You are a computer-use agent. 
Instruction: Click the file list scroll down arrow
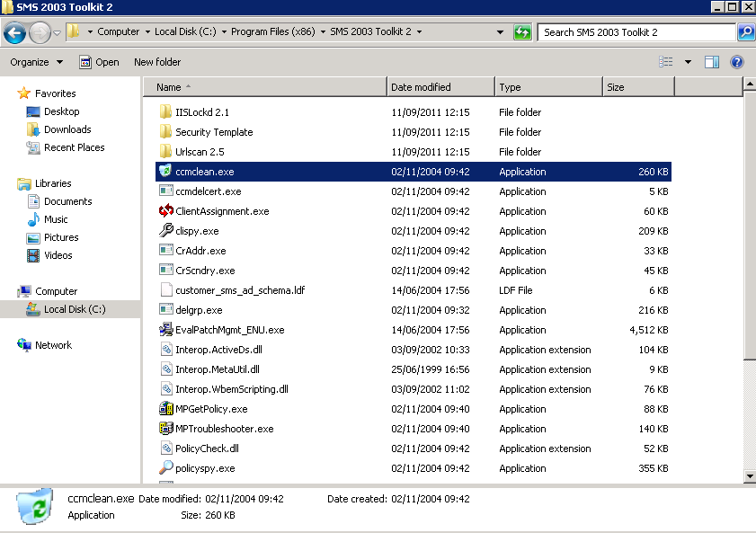pos(750,476)
